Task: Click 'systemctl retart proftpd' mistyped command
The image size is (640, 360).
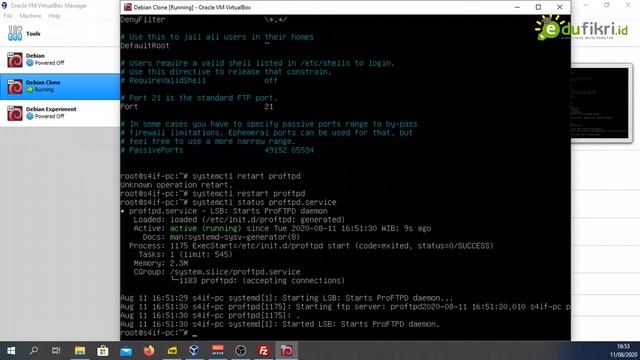Action: pyautogui.click(x=246, y=176)
